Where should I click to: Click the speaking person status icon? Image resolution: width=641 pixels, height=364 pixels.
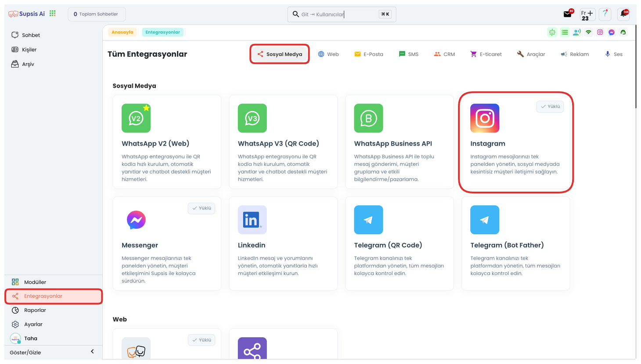click(x=576, y=32)
